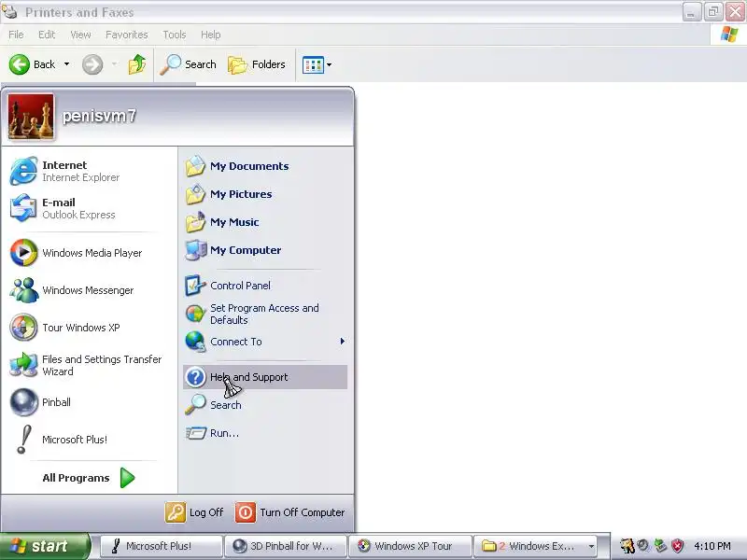Click the round tray icon left of network icon
747x560 pixels.
[x=643, y=546]
